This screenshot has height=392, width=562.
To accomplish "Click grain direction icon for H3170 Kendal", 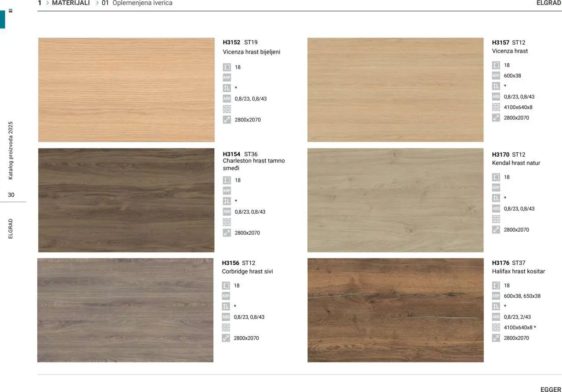I will 496,198.
